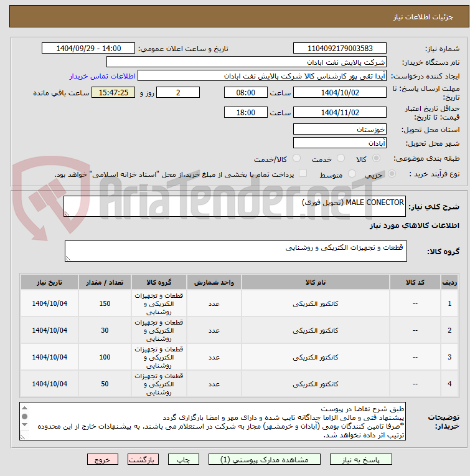This screenshot has height=476, width=470.
Task: Click the price validity date 1404/11/02
Action: 340,113
